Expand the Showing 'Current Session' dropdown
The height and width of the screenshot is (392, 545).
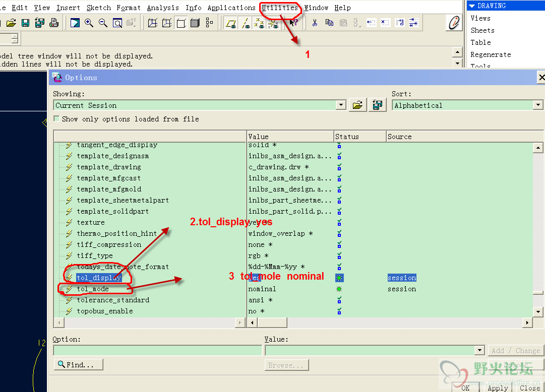341,105
